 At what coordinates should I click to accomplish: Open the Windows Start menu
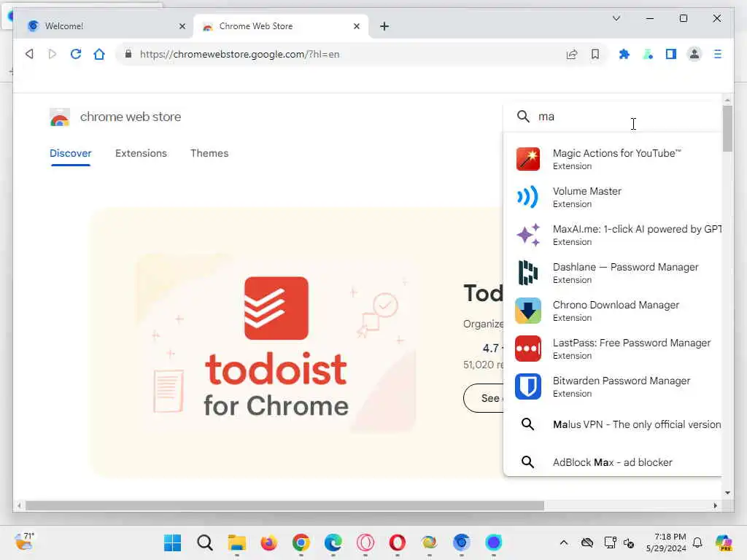172,542
